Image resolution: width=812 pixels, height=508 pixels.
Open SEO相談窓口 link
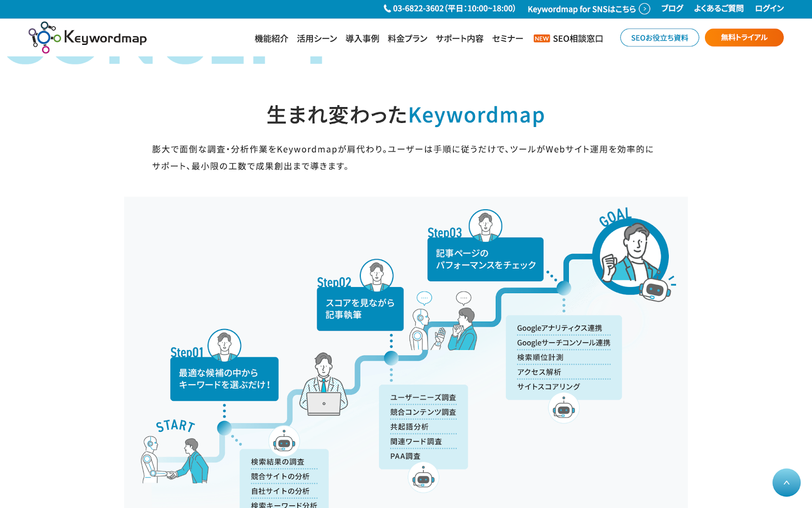pos(578,39)
